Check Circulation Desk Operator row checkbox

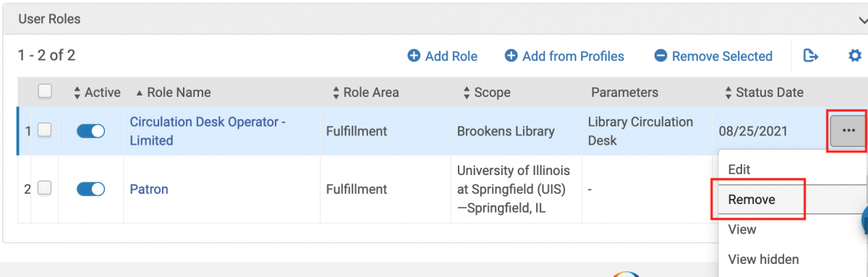click(45, 130)
